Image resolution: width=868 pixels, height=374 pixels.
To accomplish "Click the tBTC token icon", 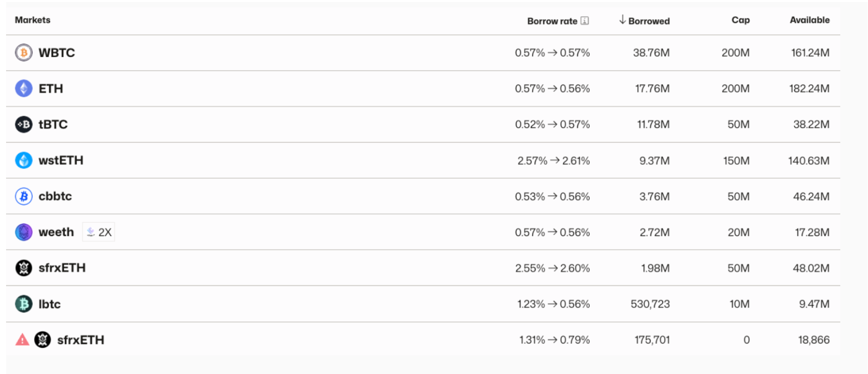I will [x=24, y=124].
